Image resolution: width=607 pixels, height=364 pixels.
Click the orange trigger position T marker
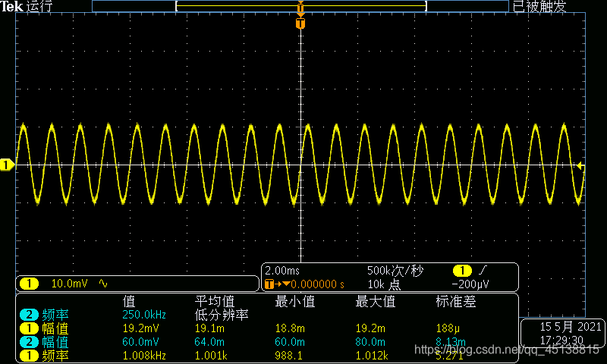coord(300,24)
